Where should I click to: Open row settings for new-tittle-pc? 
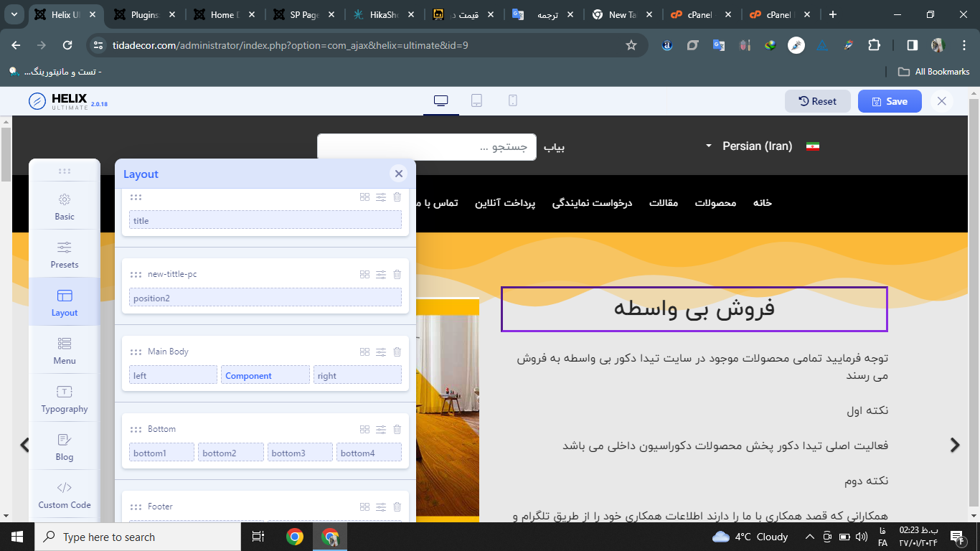(x=381, y=274)
